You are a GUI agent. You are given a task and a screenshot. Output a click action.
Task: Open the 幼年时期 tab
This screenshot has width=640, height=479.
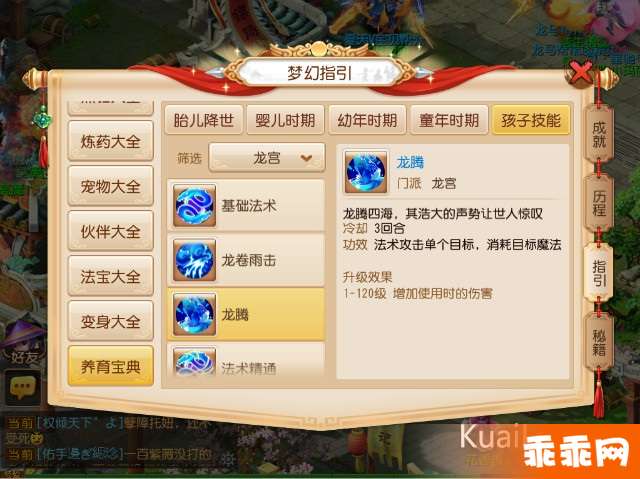[x=367, y=120]
